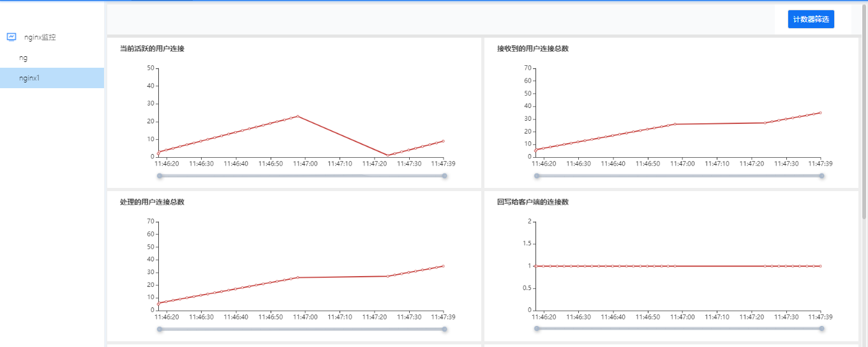868x347 pixels.
Task: Click the last data point in 处理的用户连接总数
Action: (443, 266)
